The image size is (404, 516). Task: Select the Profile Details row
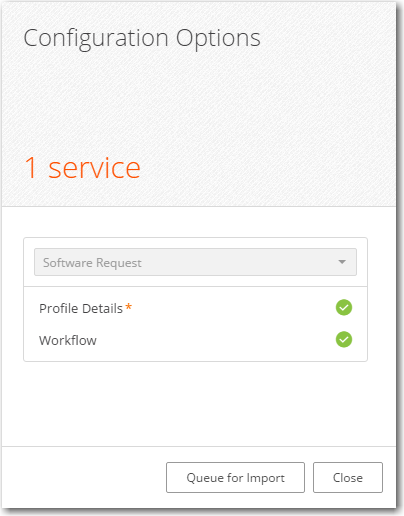195,308
